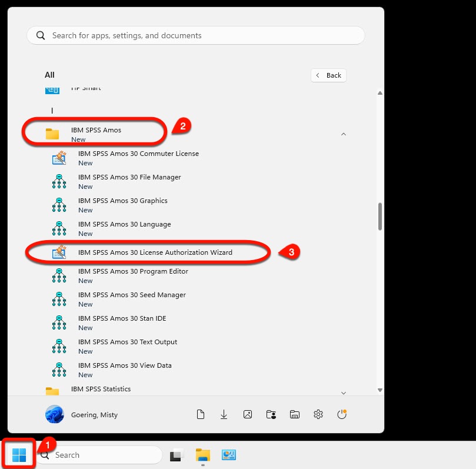
Task: Click the taskbar Search box
Action: tap(99, 455)
